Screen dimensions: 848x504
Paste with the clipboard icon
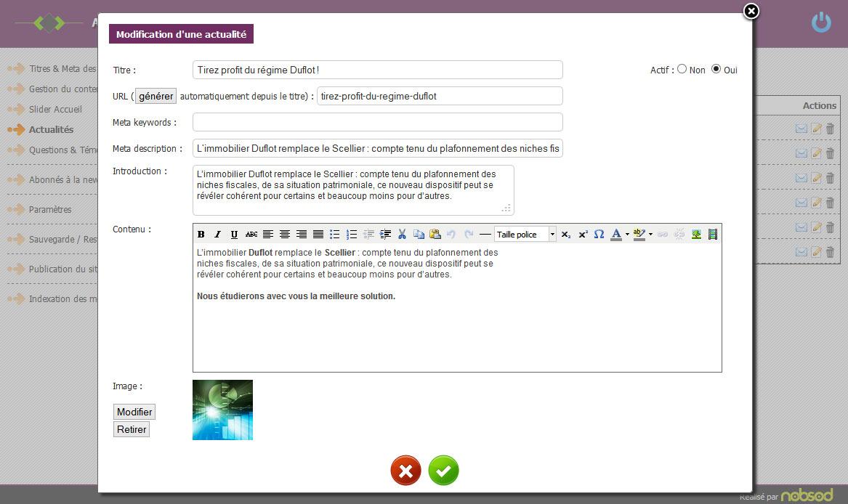435,234
